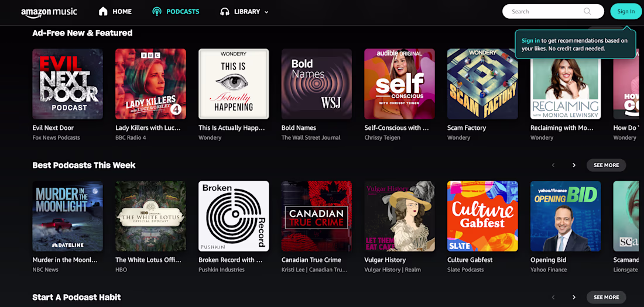Click the search magnifier icon
The height and width of the screenshot is (307, 644).
point(587,12)
